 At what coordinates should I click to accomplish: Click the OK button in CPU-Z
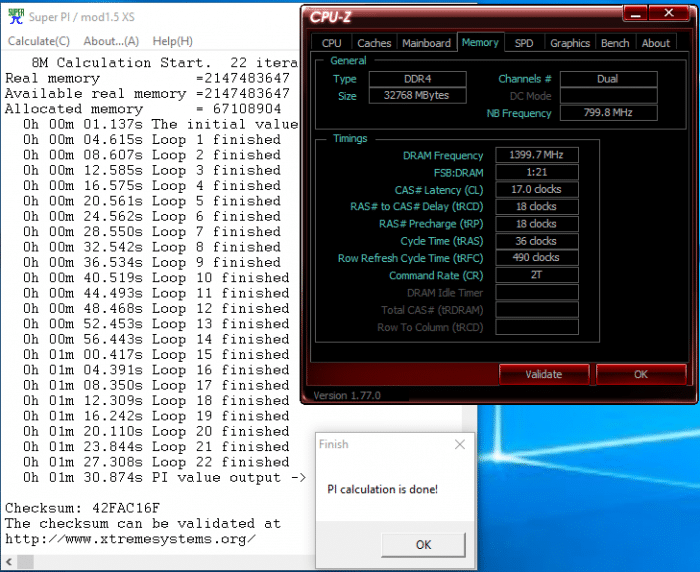[x=641, y=374]
